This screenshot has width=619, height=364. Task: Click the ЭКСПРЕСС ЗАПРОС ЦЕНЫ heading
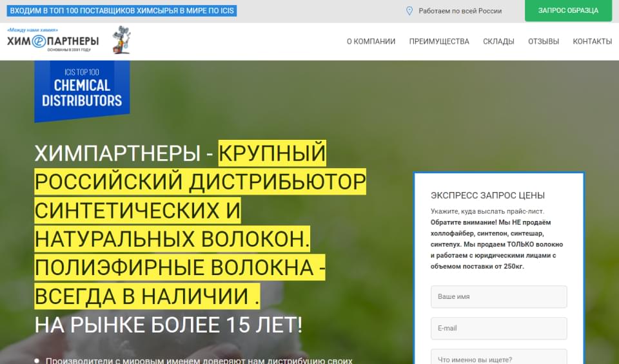[487, 195]
